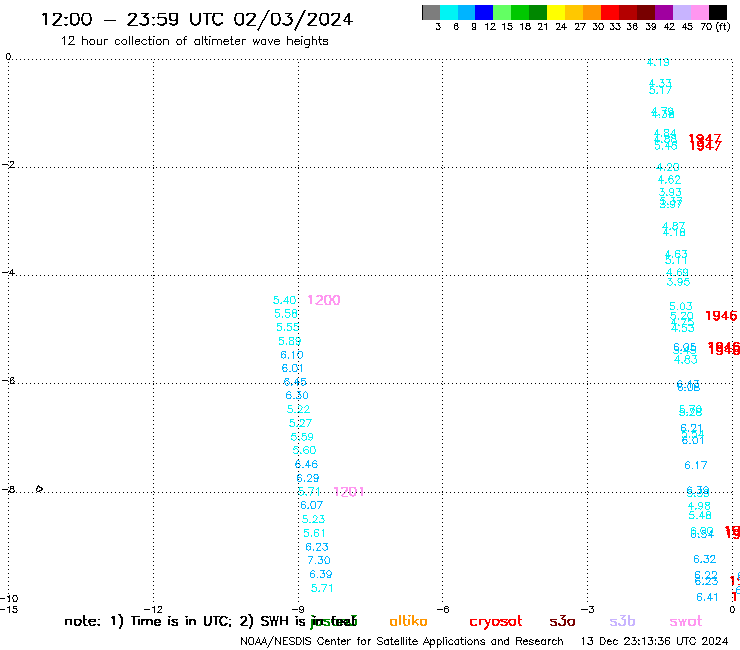Click the wave height value '5.58'
The height and width of the screenshot is (650, 740).
(x=286, y=313)
